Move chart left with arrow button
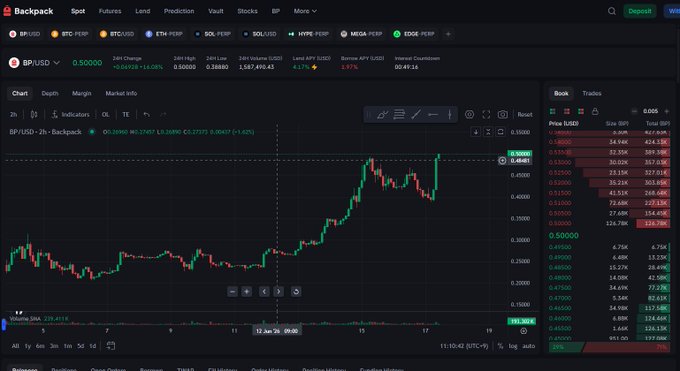The width and height of the screenshot is (680, 371). tap(264, 292)
